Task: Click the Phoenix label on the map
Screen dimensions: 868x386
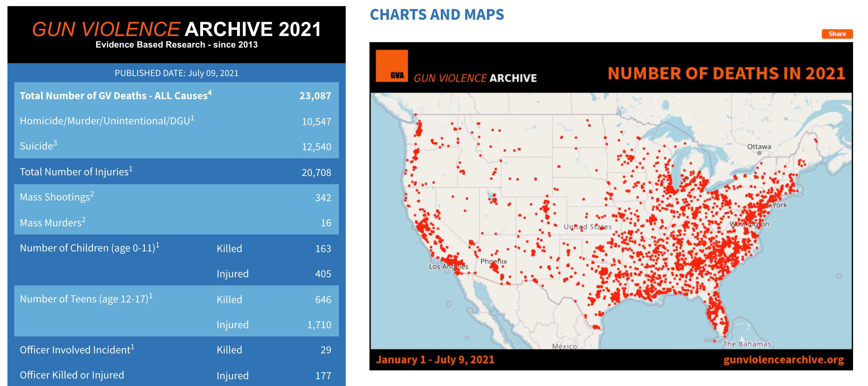Action: tap(493, 261)
